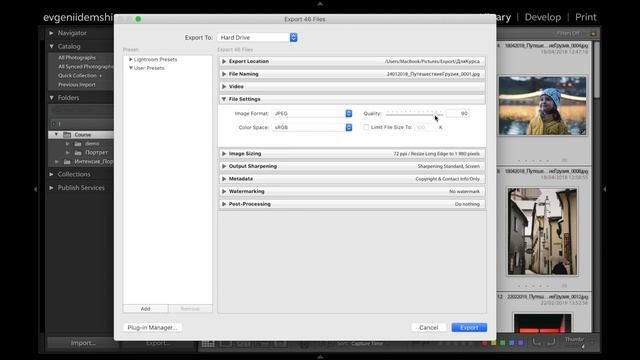640x360 pixels.
Task: Click the Портрет folder icon
Action: [x=78, y=153]
